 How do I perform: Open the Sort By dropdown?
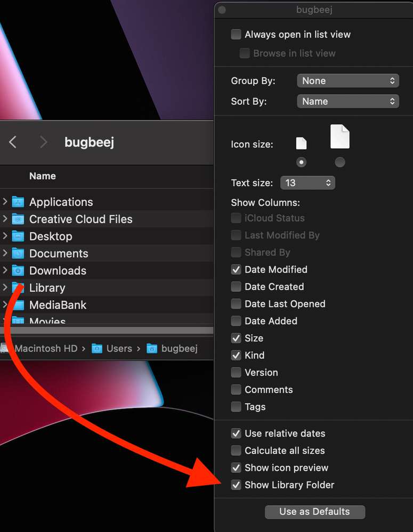pos(348,101)
